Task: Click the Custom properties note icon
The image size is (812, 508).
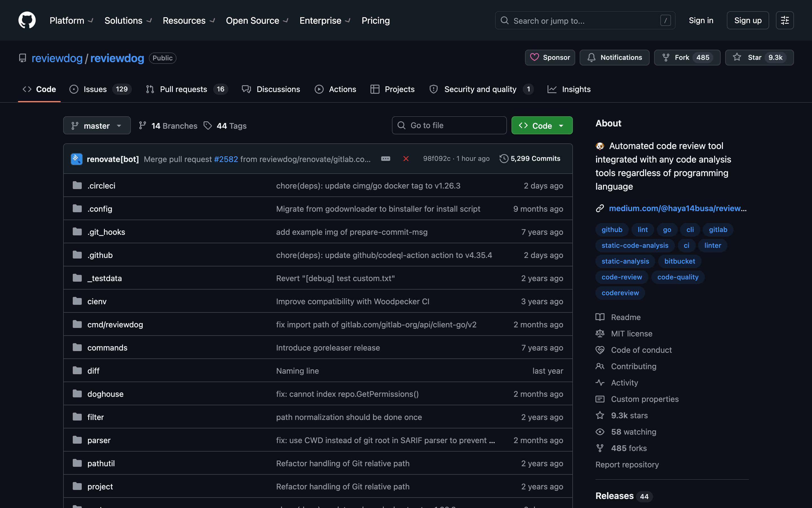Action: 600,399
